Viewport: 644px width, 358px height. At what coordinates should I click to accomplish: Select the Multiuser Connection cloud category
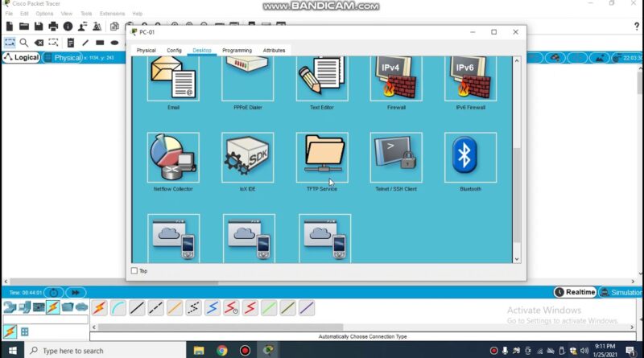coord(82,307)
